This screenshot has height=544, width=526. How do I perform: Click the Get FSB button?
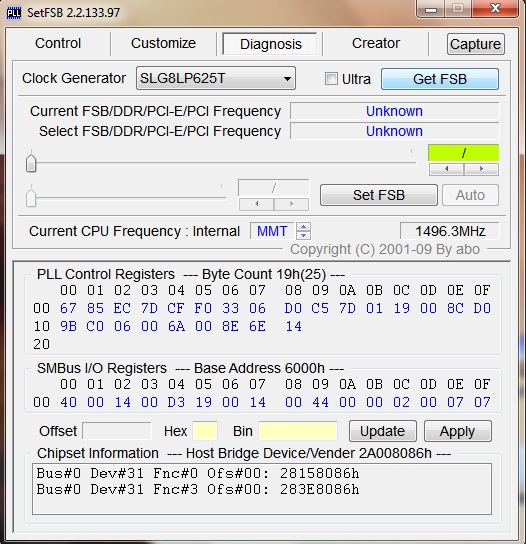pyautogui.click(x=440, y=79)
